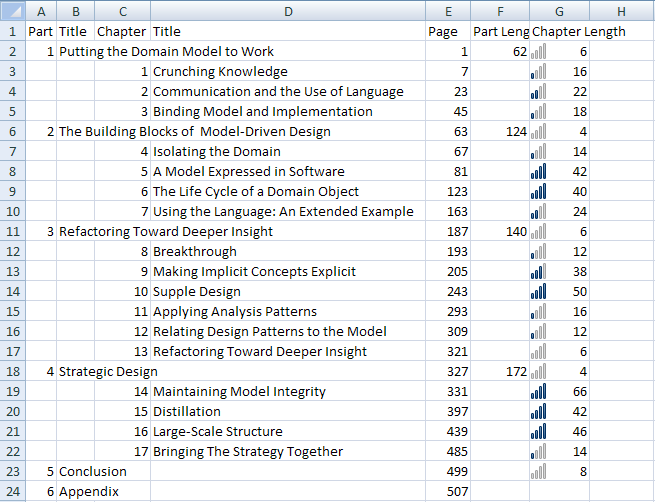Select 'Making Implicit Concepts Explicit' cell

tap(288, 271)
